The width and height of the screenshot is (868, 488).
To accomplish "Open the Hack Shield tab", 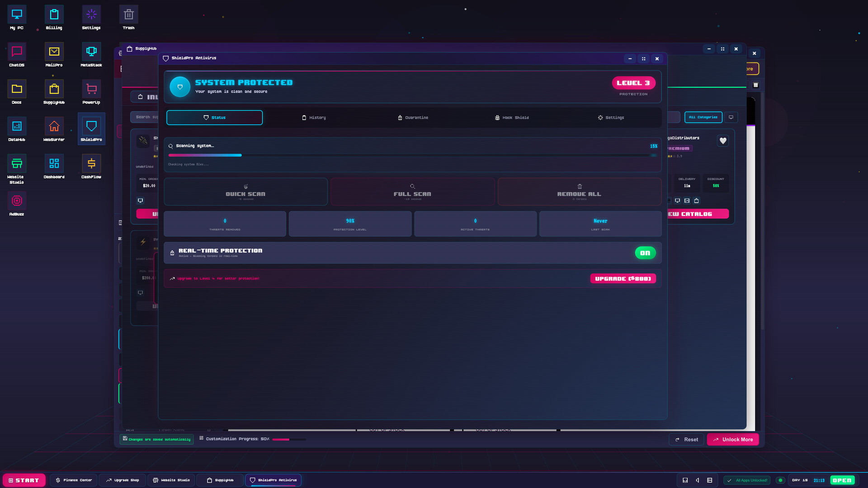I will click(511, 117).
